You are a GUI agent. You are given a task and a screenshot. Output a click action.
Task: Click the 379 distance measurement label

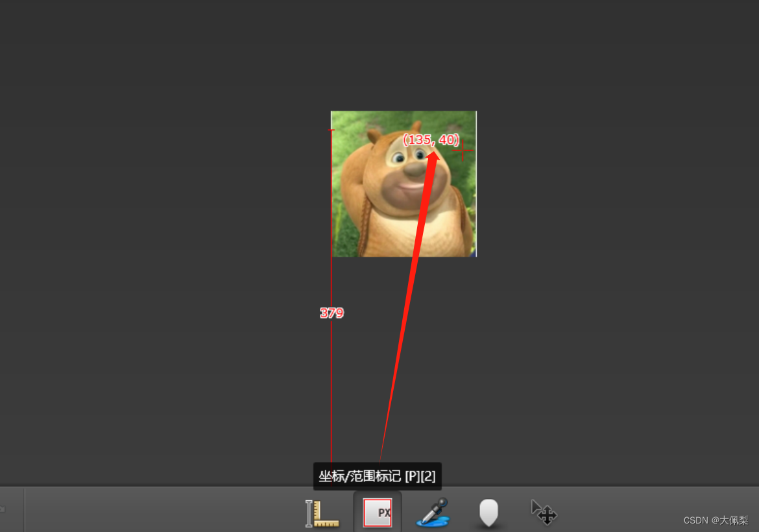tap(331, 313)
